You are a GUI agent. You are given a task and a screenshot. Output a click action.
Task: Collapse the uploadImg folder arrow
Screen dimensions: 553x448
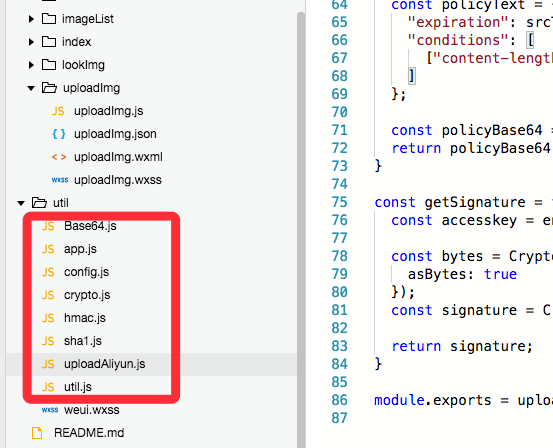point(31,88)
